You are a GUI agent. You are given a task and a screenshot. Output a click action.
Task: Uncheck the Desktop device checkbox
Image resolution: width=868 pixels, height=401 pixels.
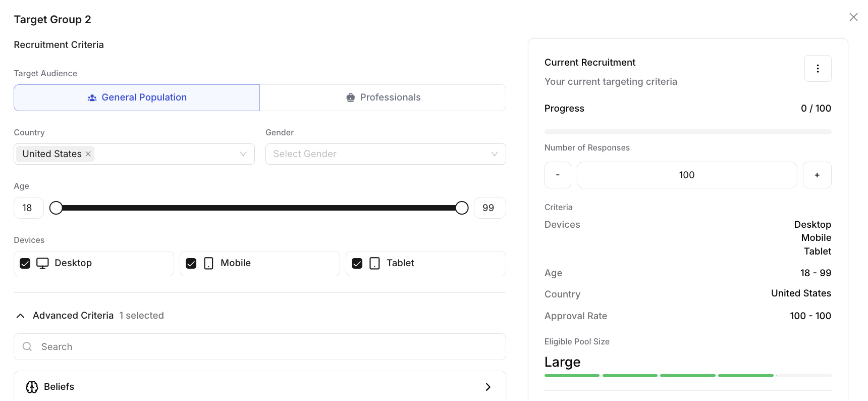pyautogui.click(x=25, y=264)
